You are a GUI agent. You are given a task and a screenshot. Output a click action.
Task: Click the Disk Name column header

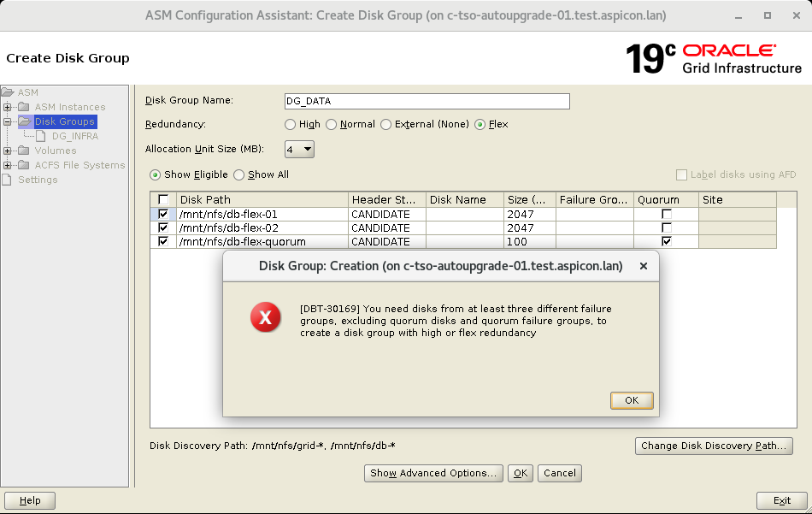464,199
